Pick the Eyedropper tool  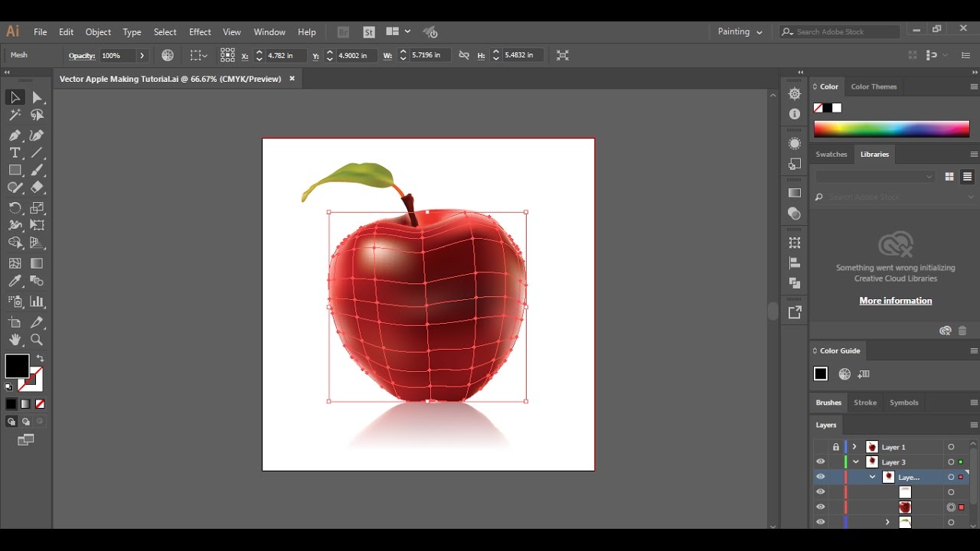point(15,282)
